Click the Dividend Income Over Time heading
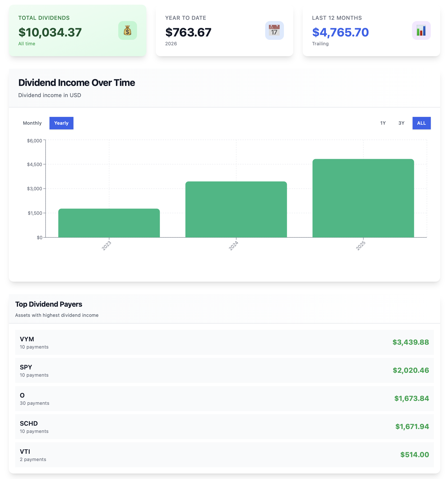The image size is (448, 479). pos(77,83)
